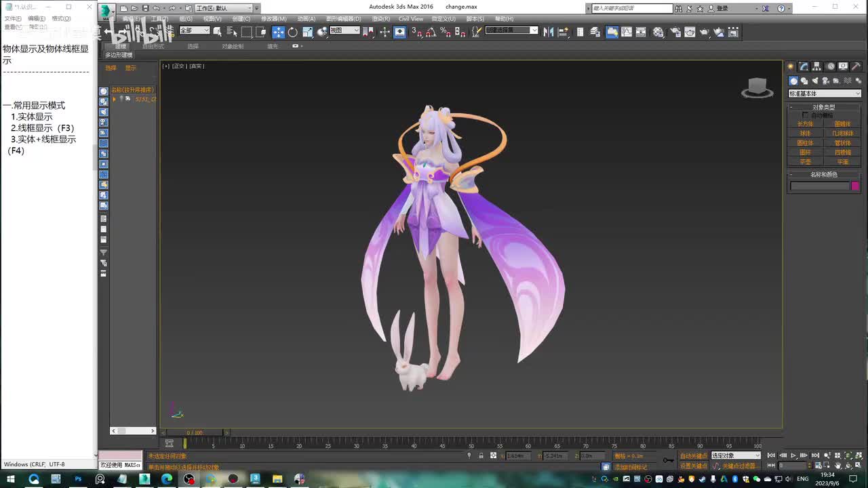Click the time slider 0/100 handle
Viewport: 868px width, 488px height.
195,432
